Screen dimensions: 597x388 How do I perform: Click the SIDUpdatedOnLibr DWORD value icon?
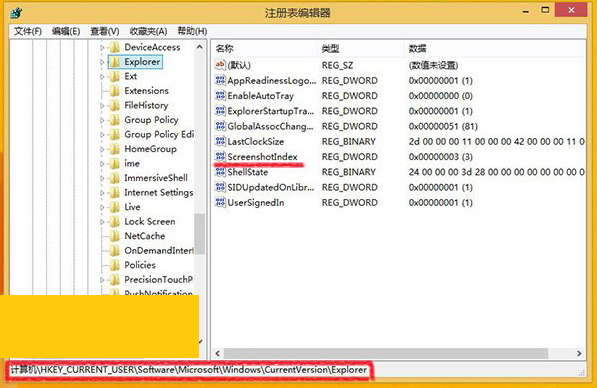coord(220,187)
